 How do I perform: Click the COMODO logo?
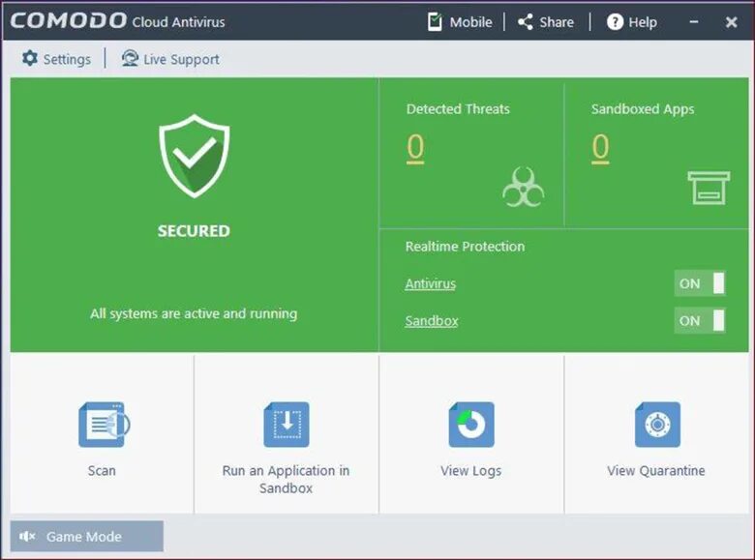pyautogui.click(x=69, y=20)
